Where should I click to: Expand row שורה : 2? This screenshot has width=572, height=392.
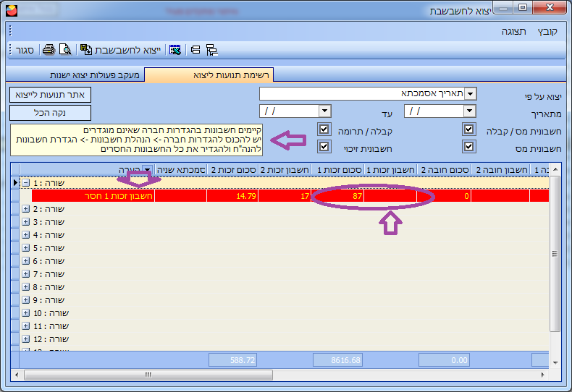pos(26,209)
